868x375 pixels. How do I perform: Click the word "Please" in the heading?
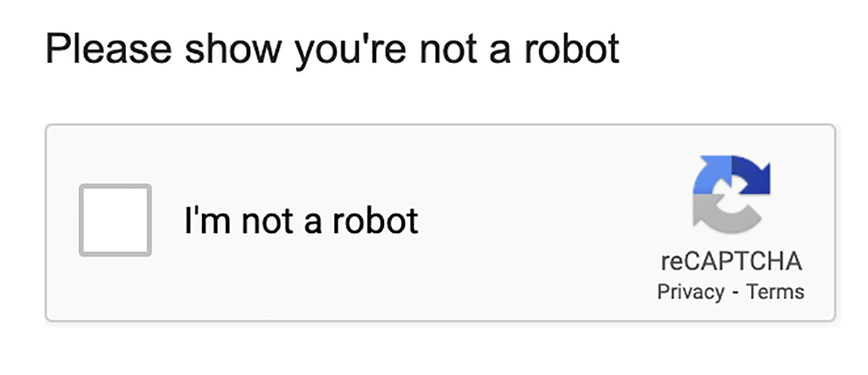(x=108, y=49)
